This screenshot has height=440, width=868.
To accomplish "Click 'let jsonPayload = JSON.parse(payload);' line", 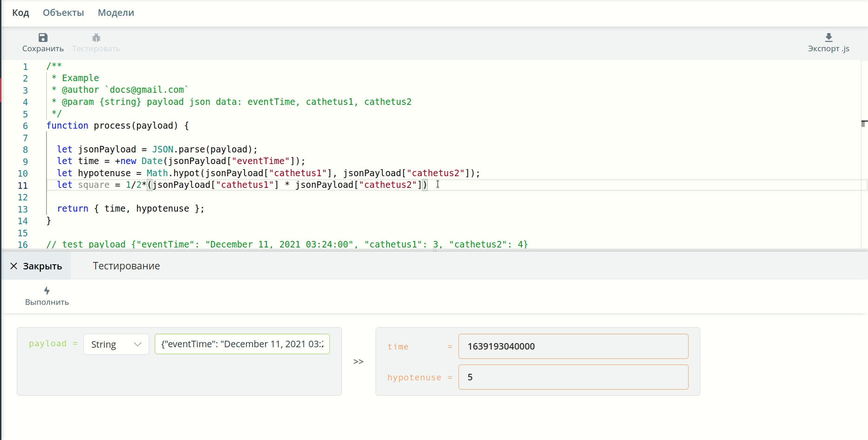I will pyautogui.click(x=157, y=150).
